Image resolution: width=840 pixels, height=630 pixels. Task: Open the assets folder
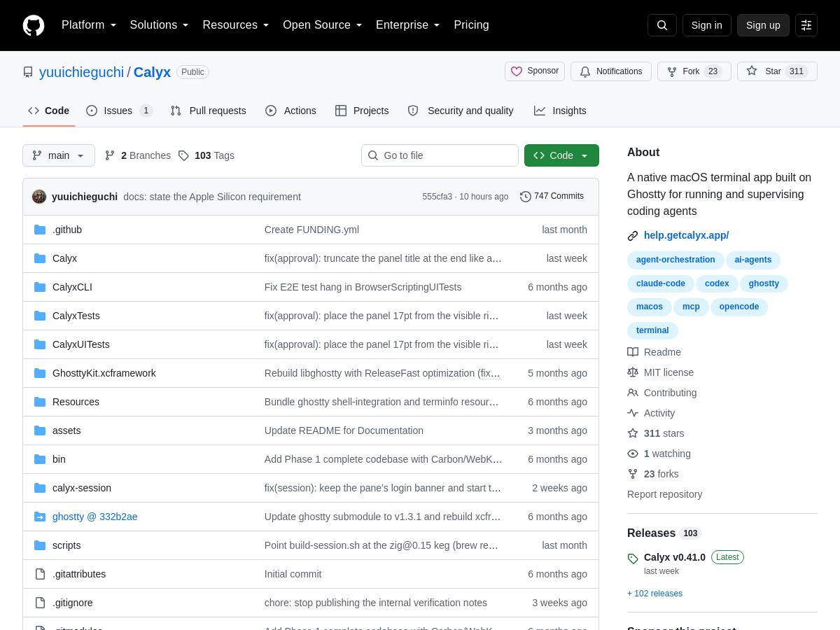pyautogui.click(x=66, y=430)
